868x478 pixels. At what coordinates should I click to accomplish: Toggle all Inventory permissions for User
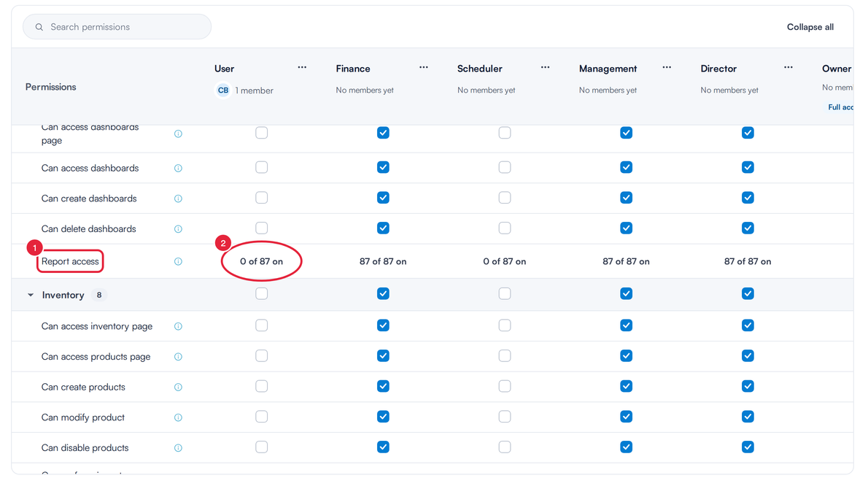point(262,293)
